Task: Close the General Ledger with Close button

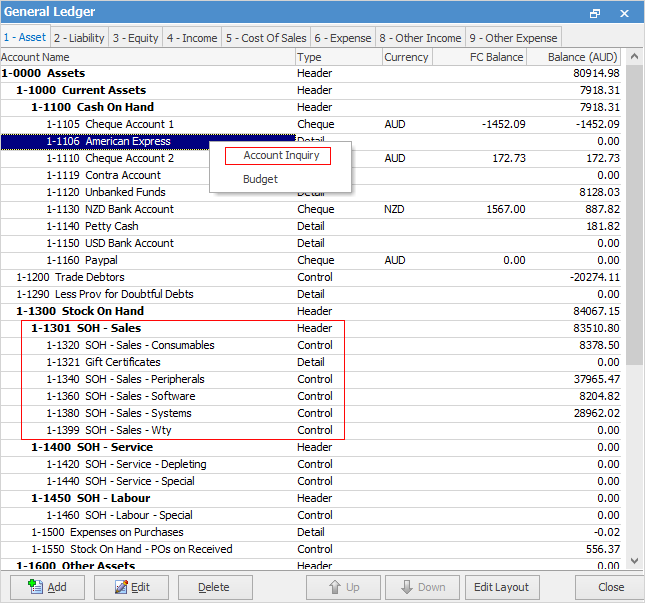Action: 611,587
